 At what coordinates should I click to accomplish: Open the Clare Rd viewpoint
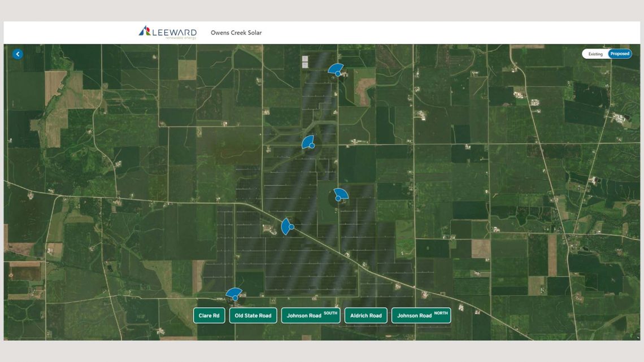(x=209, y=316)
